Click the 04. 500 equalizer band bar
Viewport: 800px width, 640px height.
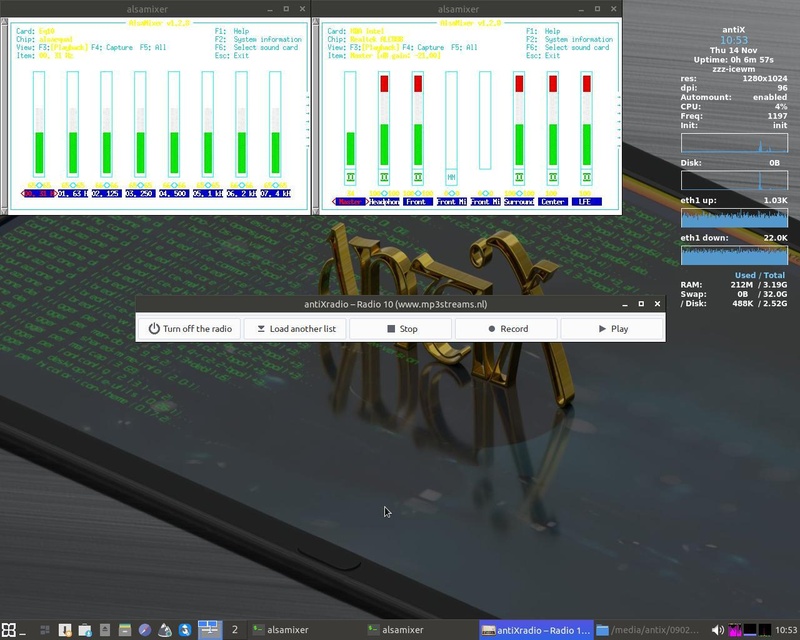(x=174, y=124)
